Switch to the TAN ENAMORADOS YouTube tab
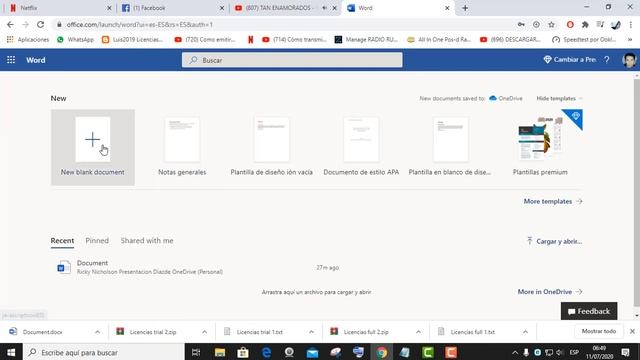Viewport: 640px width, 360px height. point(278,8)
